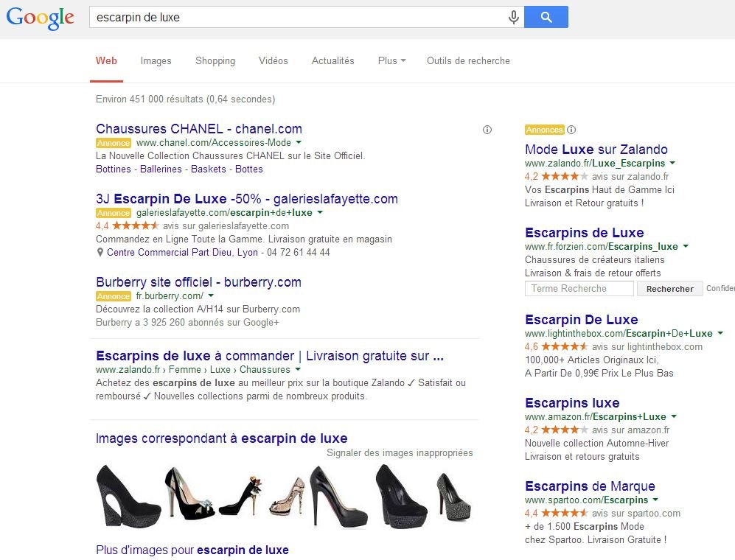Screen dimensions: 735x560
Task: Click the info icon next to Annonces label
Action: [x=571, y=130]
